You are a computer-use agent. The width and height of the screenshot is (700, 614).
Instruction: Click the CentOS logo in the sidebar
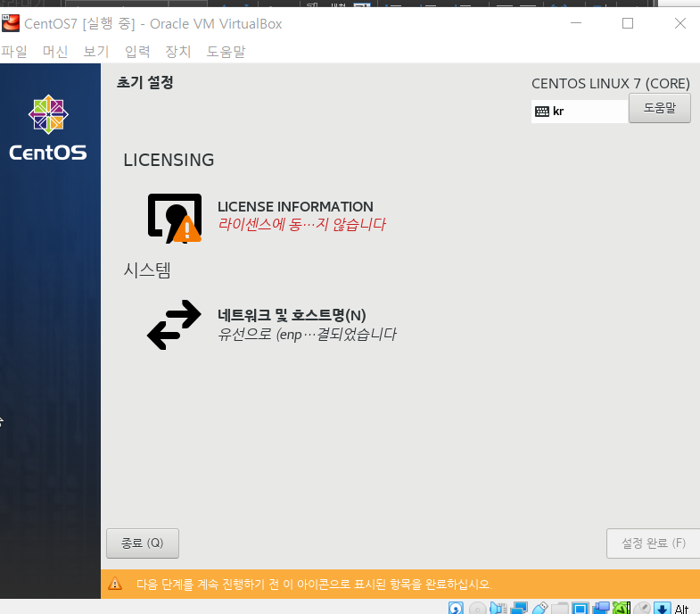(48, 128)
